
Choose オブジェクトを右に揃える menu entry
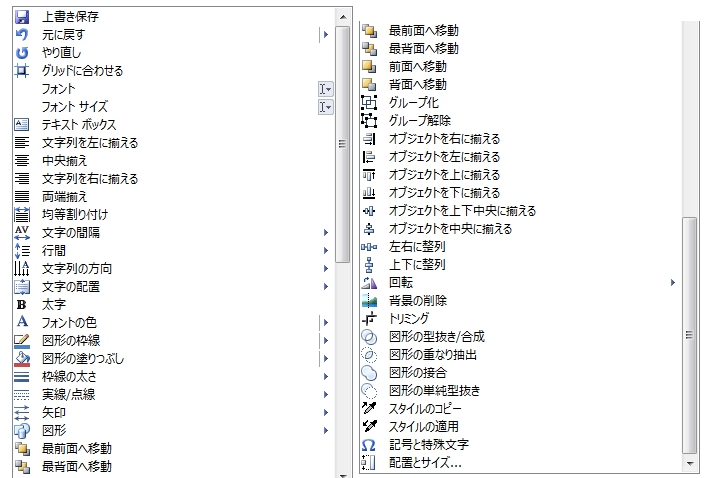pos(444,139)
